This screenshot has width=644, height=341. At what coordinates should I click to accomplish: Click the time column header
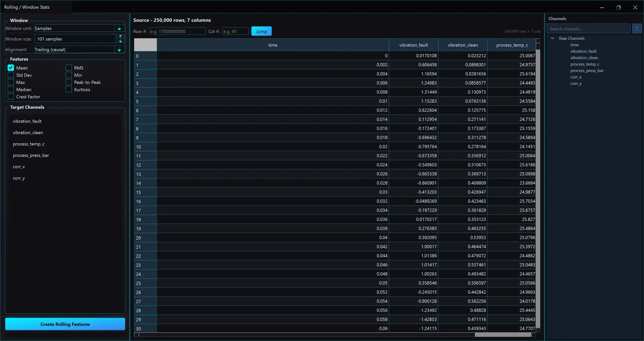273,45
